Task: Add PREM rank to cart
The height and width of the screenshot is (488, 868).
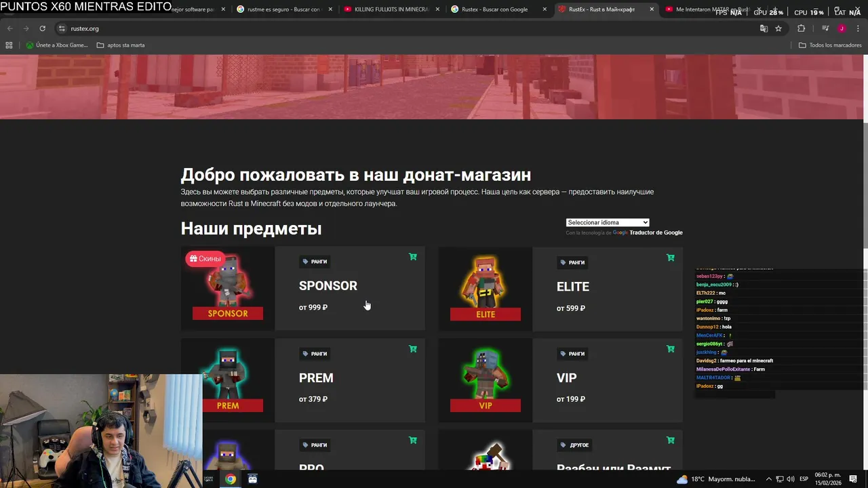Action: pos(413,349)
